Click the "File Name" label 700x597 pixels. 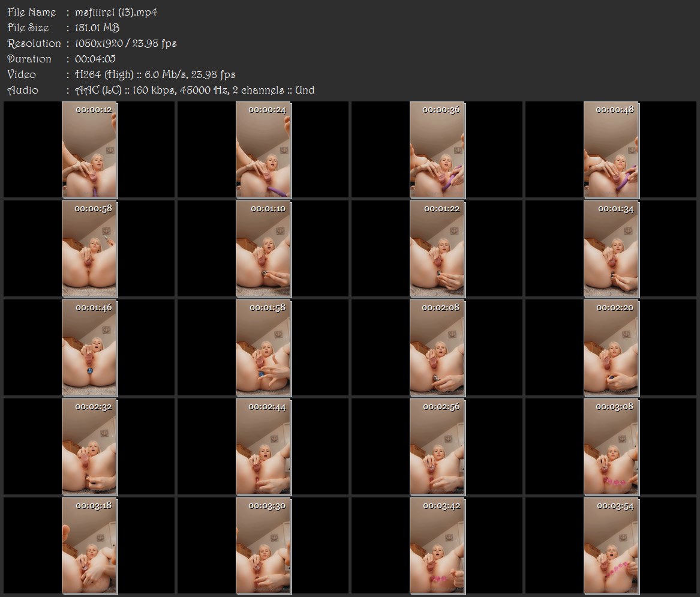[32, 12]
